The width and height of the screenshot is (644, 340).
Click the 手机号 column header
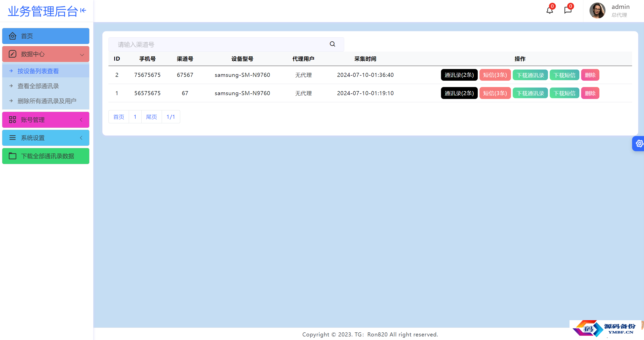147,59
